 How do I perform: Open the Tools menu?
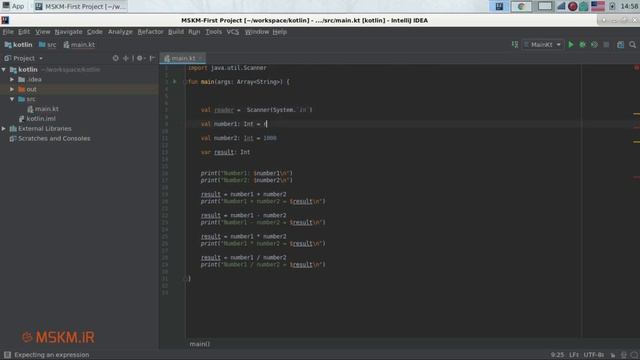(x=213, y=32)
